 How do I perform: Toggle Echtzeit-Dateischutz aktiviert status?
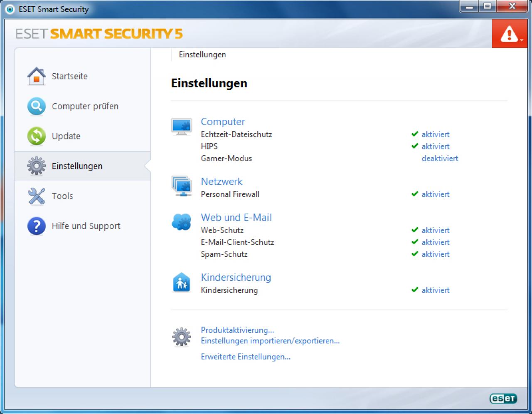pos(436,134)
